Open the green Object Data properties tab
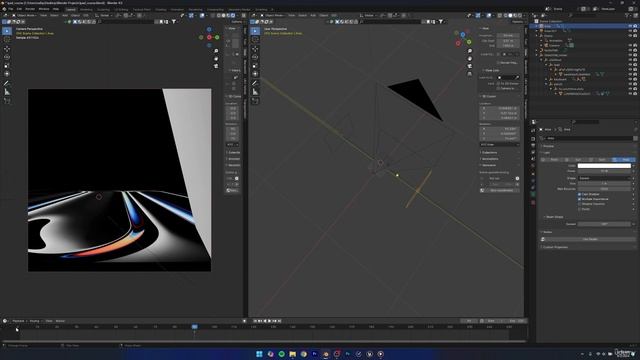The image size is (640, 360). coord(533,195)
